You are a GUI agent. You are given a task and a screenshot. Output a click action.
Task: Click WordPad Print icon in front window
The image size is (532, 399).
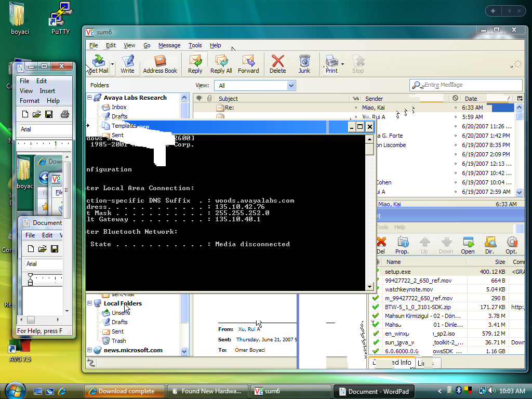(65, 114)
